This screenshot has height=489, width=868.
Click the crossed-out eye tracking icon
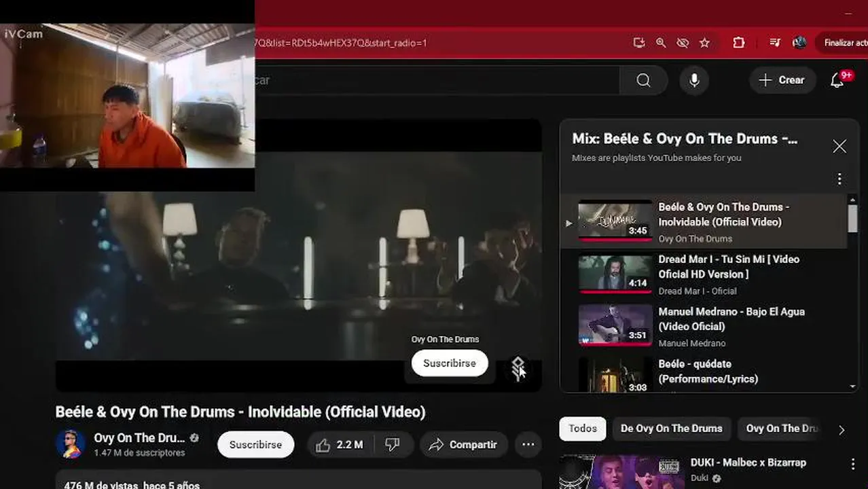(683, 43)
